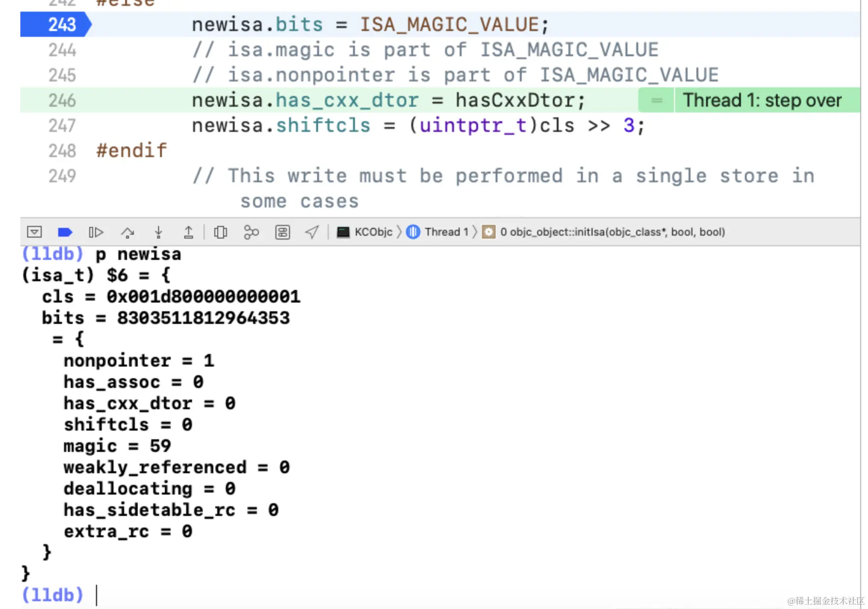
Task: Click hasCxxDtor variable on line 246
Action: [x=514, y=100]
